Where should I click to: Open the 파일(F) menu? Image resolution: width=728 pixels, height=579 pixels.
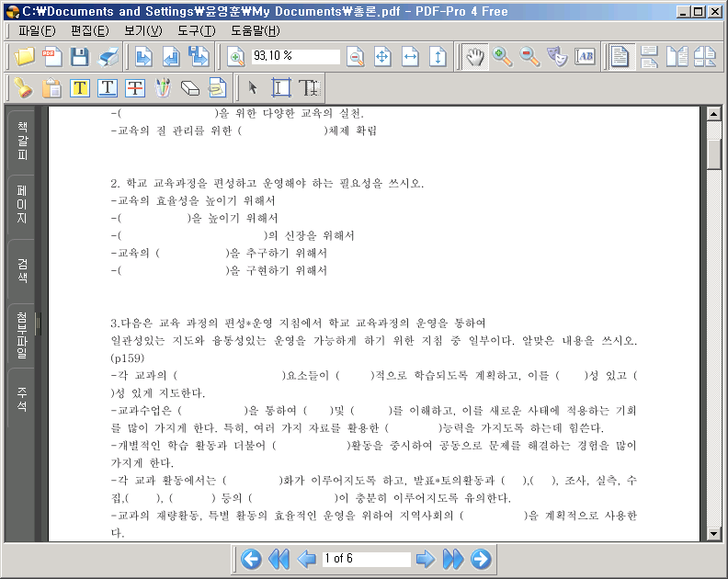coord(37,31)
